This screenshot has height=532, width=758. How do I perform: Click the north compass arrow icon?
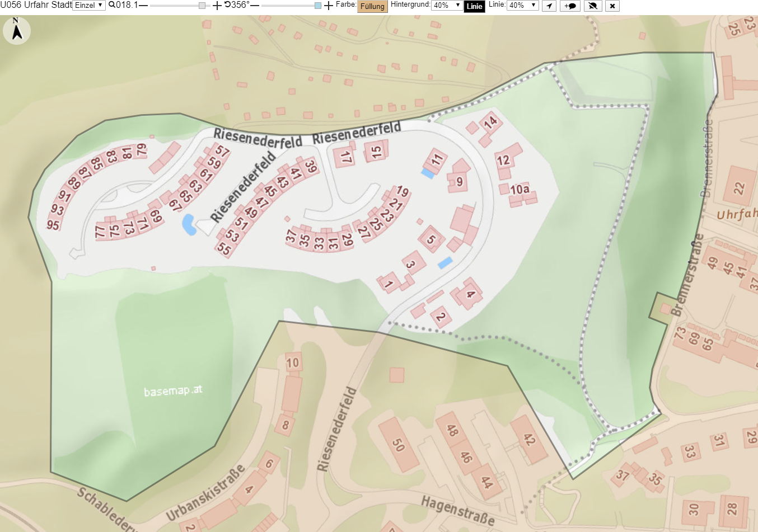17,30
